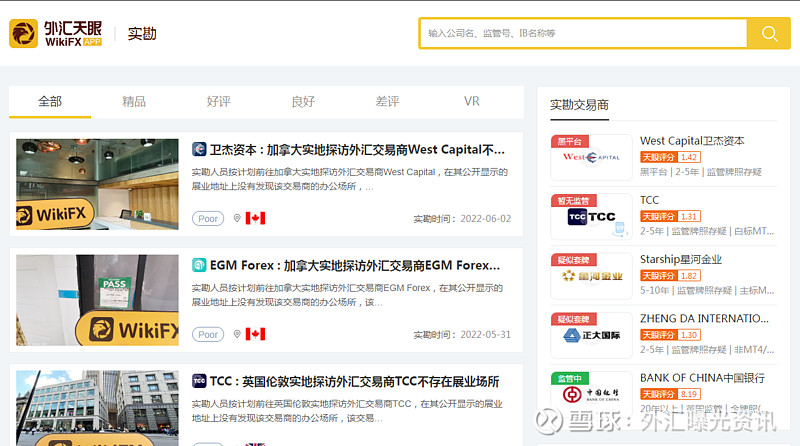Click the survey date 2022-06-02

point(485,218)
